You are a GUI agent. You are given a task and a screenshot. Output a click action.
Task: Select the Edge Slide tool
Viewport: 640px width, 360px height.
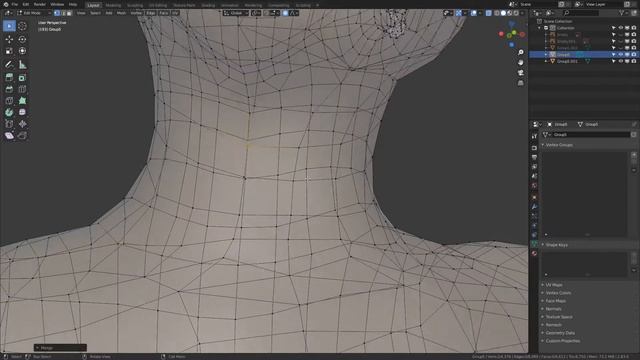click(x=9, y=124)
